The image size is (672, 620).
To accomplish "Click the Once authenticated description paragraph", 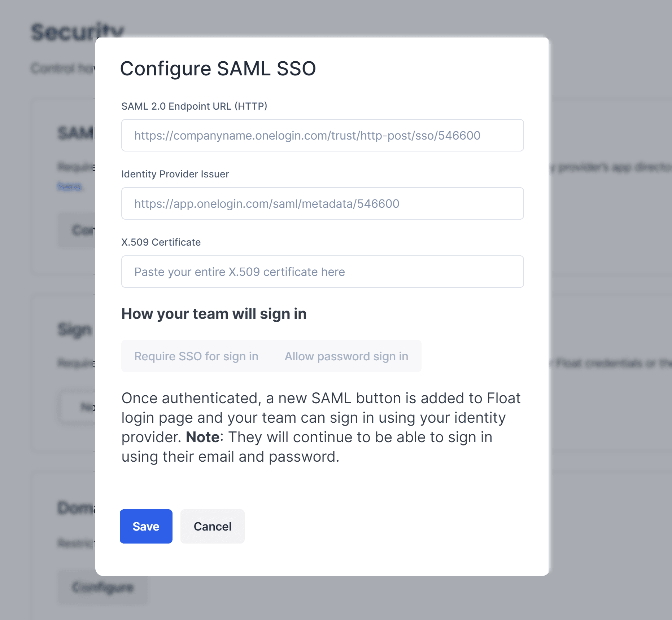I will tap(320, 427).
